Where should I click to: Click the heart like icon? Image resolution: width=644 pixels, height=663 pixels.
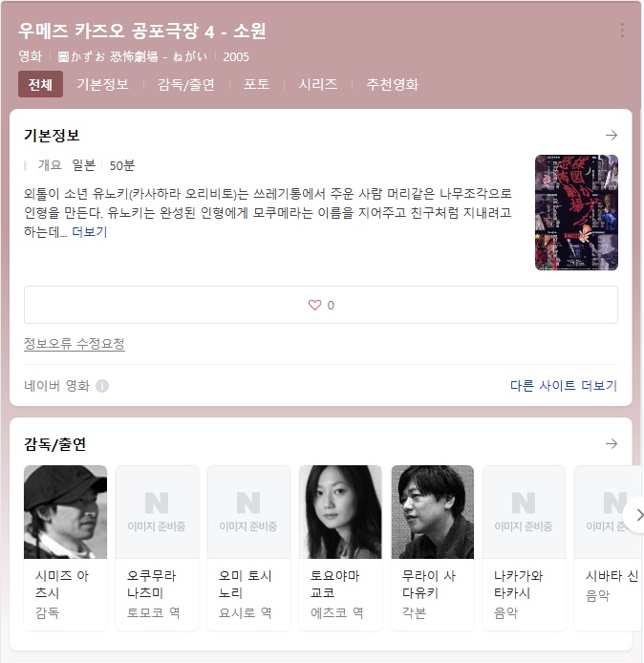[314, 305]
